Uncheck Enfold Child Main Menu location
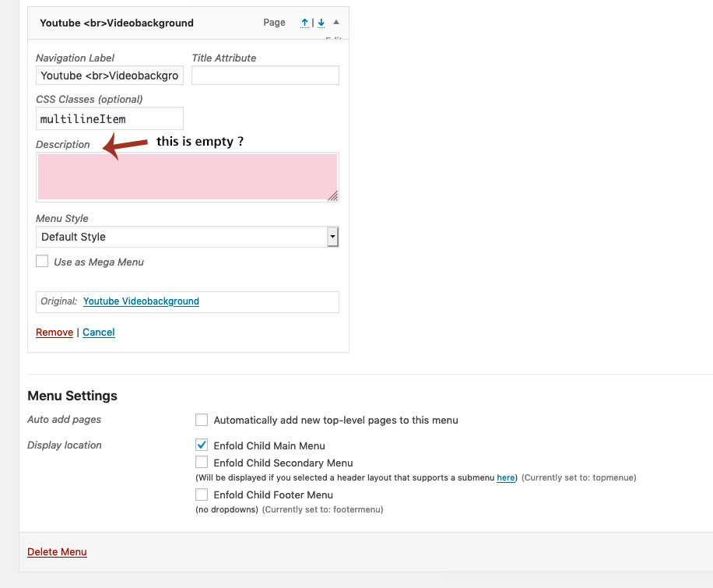 click(x=202, y=445)
